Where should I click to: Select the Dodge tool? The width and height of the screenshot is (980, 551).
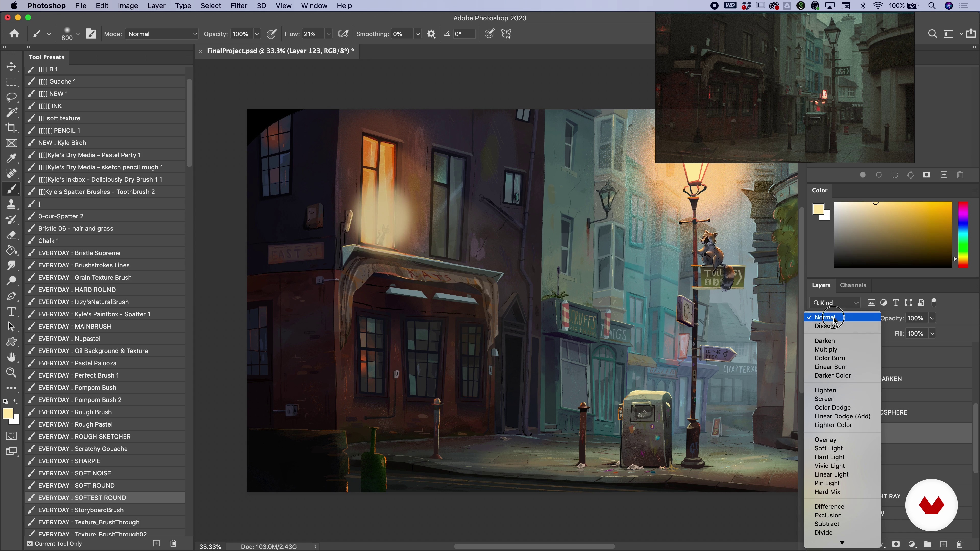(x=11, y=281)
